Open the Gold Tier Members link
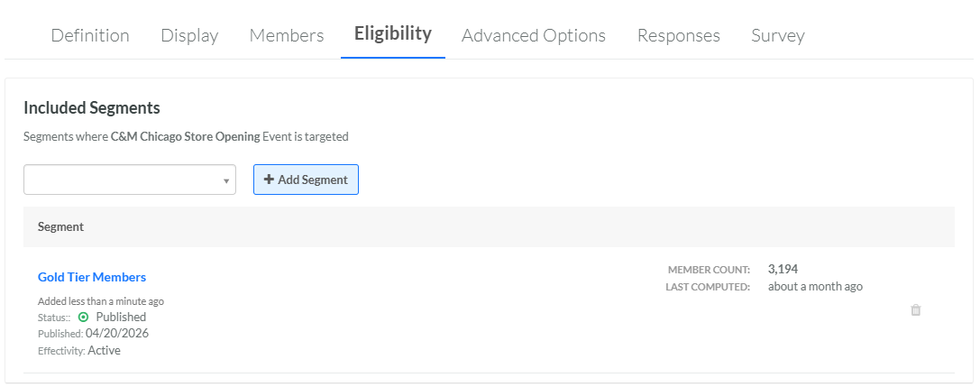The image size is (980, 387). click(92, 277)
